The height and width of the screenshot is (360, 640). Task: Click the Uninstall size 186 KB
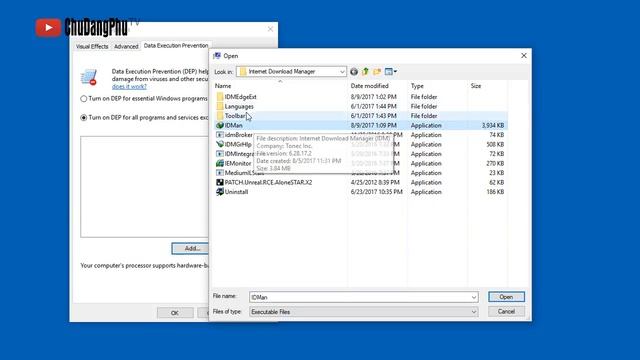(495, 192)
